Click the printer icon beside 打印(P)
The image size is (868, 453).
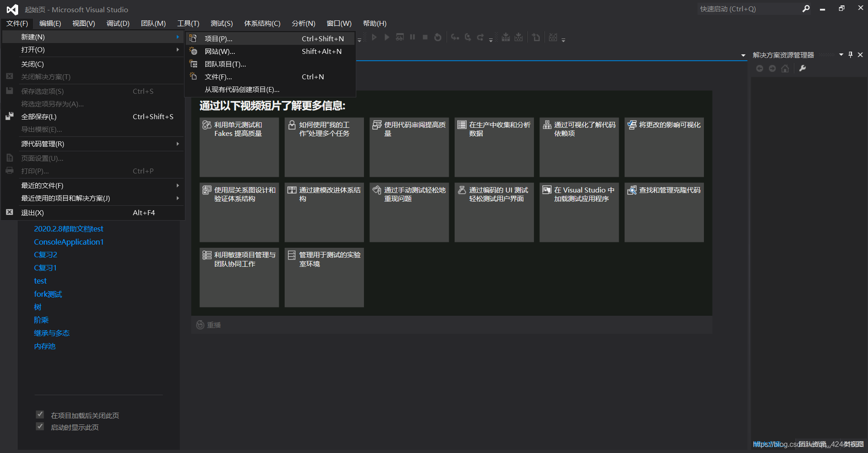[10, 171]
